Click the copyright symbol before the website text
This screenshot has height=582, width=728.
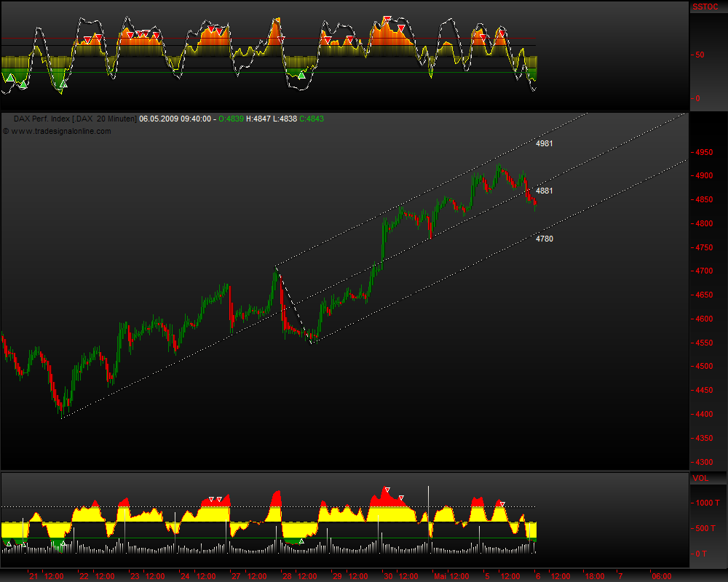click(6, 132)
